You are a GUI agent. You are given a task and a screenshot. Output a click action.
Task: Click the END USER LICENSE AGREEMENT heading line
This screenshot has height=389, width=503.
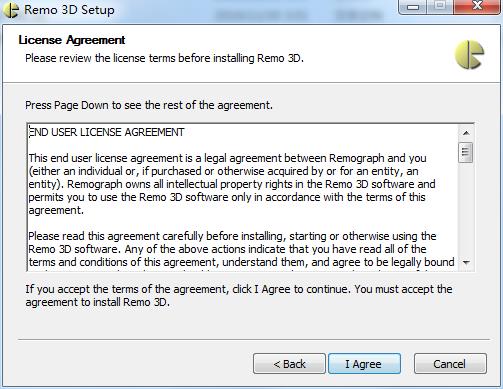(x=106, y=132)
